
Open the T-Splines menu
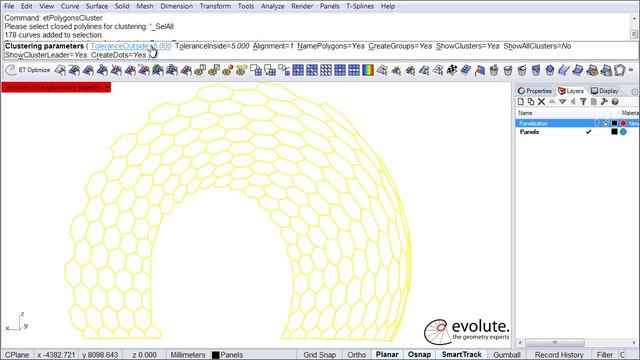pyautogui.click(x=360, y=6)
